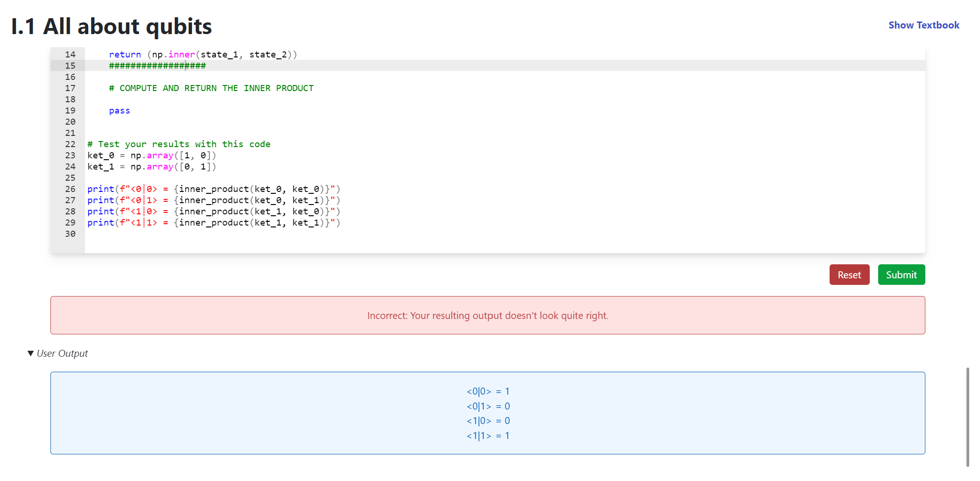Click the Incorrect error message banner

point(488,315)
